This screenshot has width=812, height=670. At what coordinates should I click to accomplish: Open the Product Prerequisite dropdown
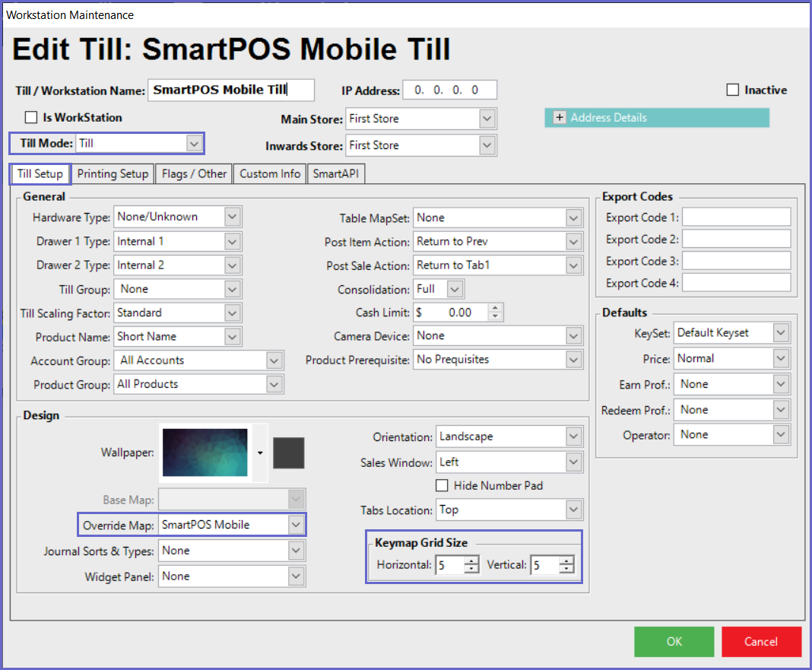point(573,360)
